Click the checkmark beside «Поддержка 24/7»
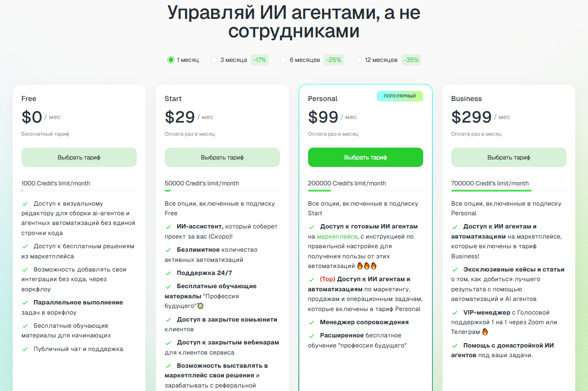588x391 pixels. [x=169, y=272]
